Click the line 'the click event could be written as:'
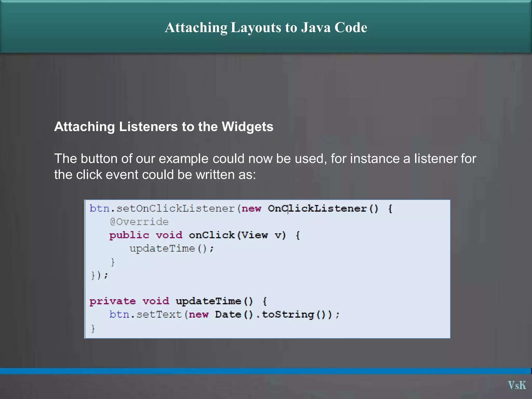 tap(155, 175)
